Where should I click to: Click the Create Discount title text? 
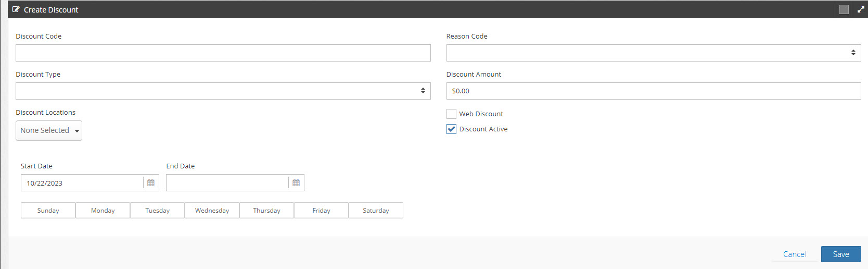pos(51,10)
